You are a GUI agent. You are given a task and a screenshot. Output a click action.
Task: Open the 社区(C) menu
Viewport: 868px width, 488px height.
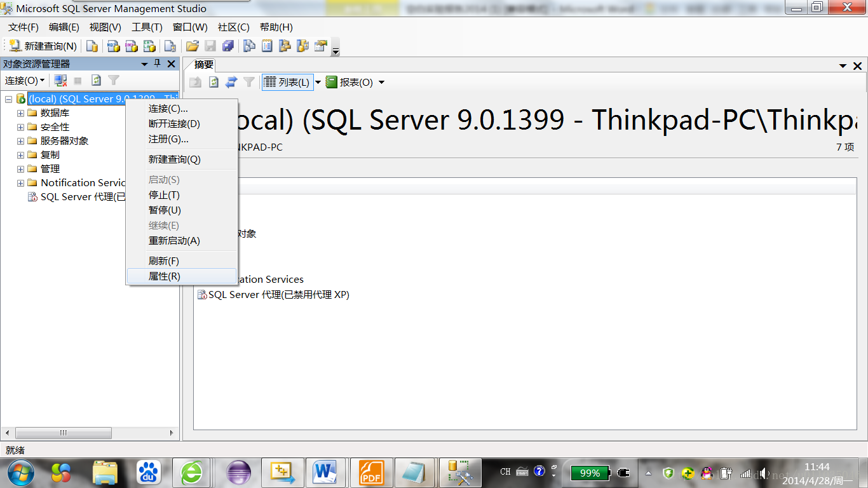[233, 27]
